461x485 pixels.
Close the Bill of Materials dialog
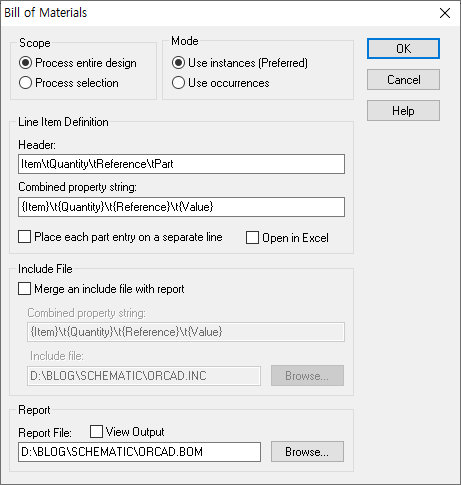point(445,13)
